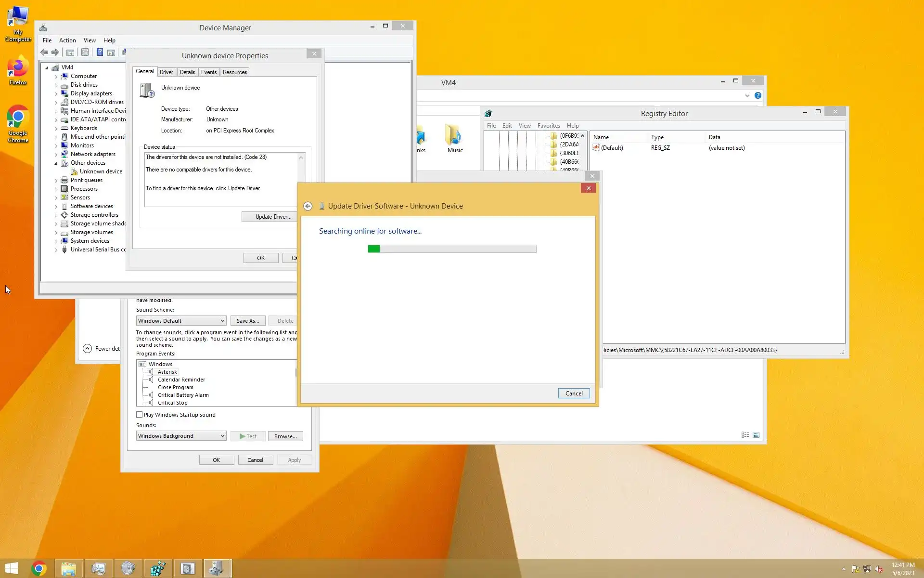Enable Play Windows Startup sound checkbox

point(140,415)
